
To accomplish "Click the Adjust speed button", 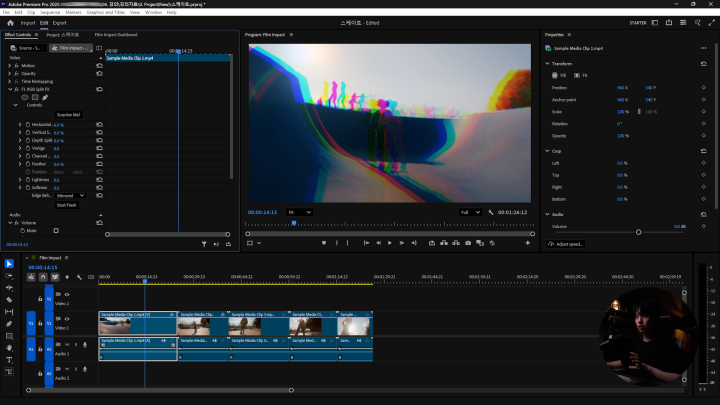I will tap(567, 244).
